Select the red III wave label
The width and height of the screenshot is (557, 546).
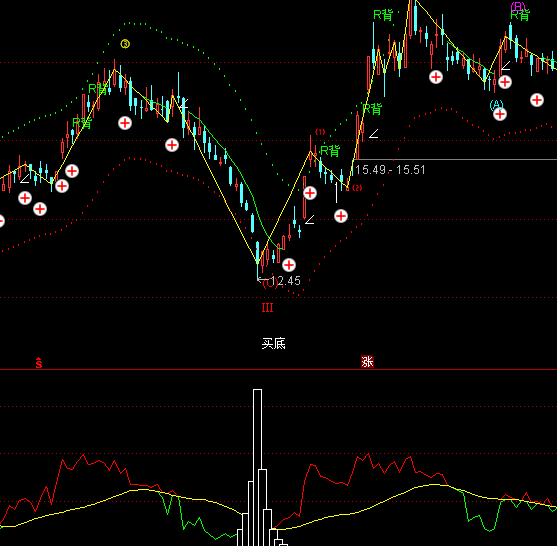267,308
